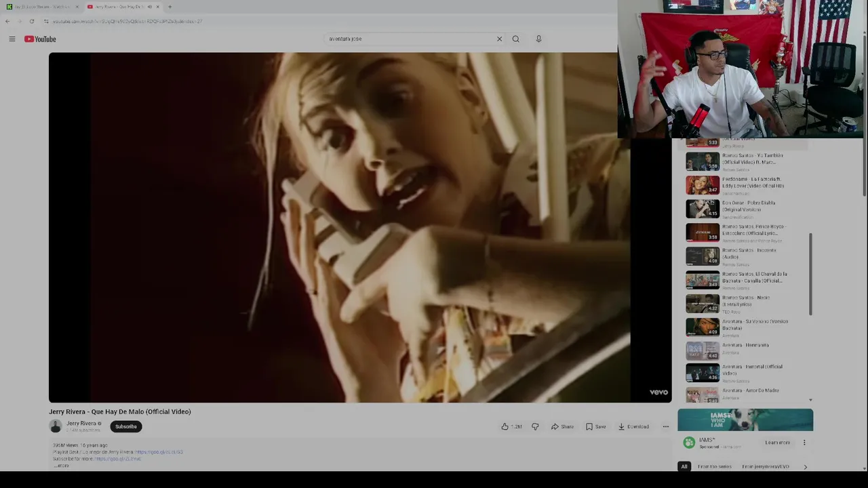
Task: Play Don Omar - Pobre Diabla from playlist
Action: pyautogui.click(x=746, y=209)
